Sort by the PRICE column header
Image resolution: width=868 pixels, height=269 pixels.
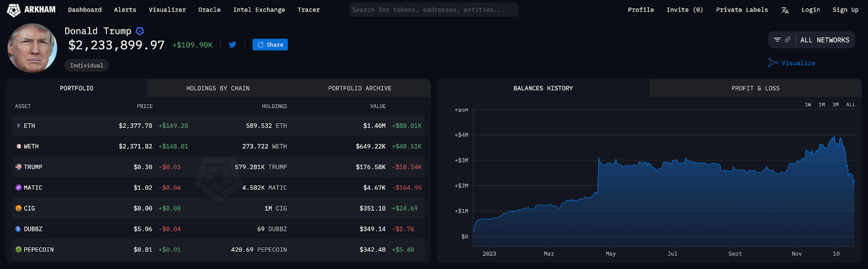[x=145, y=106]
